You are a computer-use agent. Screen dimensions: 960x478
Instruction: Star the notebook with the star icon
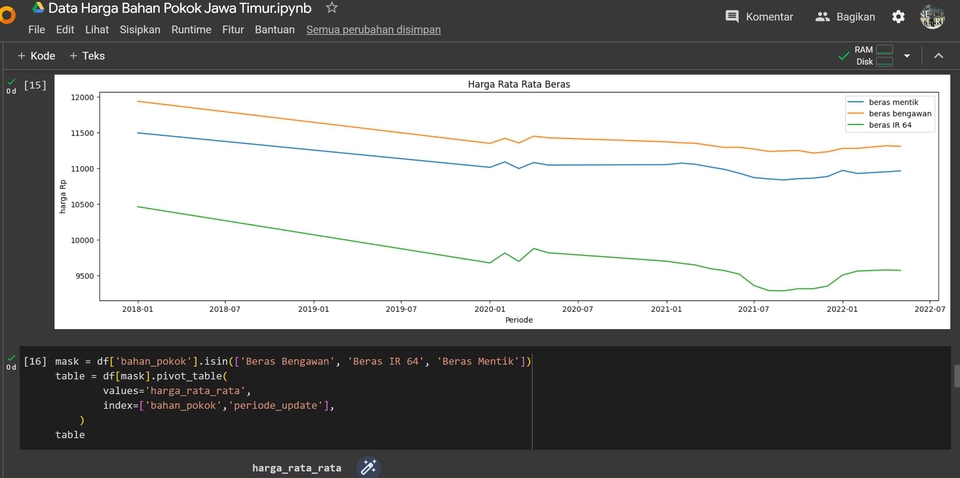331,8
